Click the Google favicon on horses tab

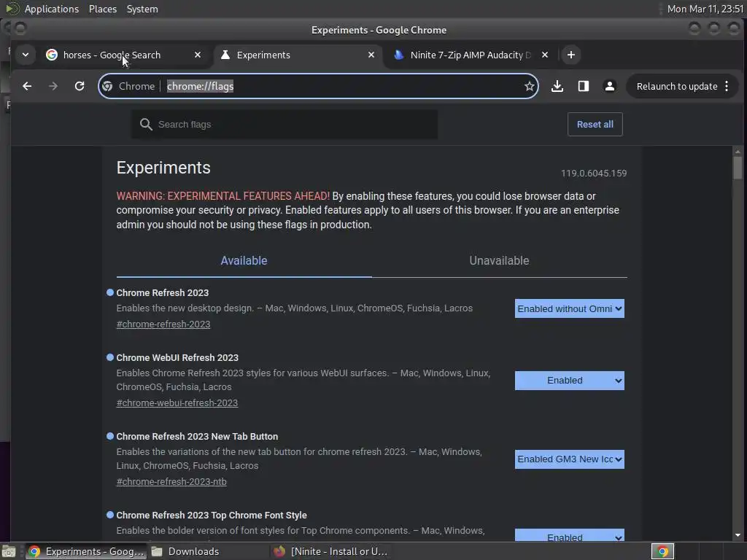point(52,55)
